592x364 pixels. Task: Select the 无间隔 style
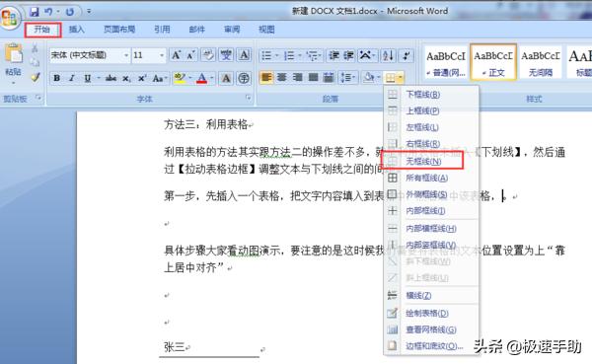tap(541, 62)
